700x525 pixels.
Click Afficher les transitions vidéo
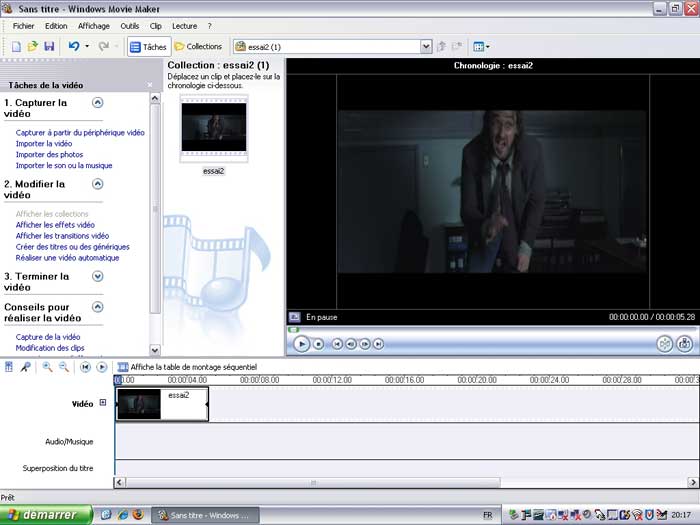(62, 236)
